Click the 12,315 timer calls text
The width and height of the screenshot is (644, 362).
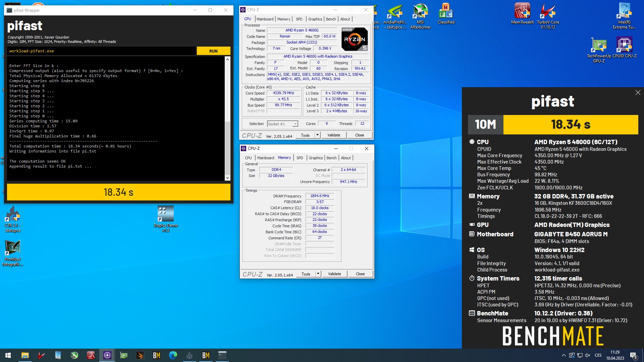pos(558,279)
